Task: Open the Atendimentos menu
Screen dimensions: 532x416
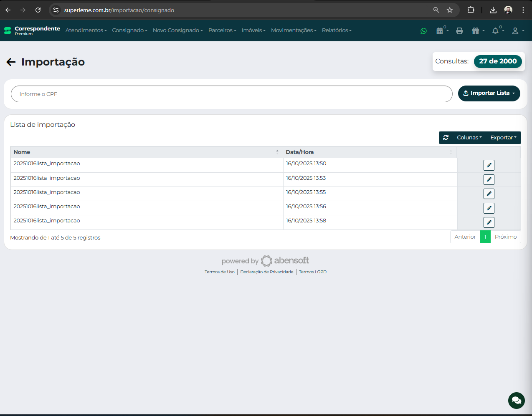Action: tap(86, 30)
